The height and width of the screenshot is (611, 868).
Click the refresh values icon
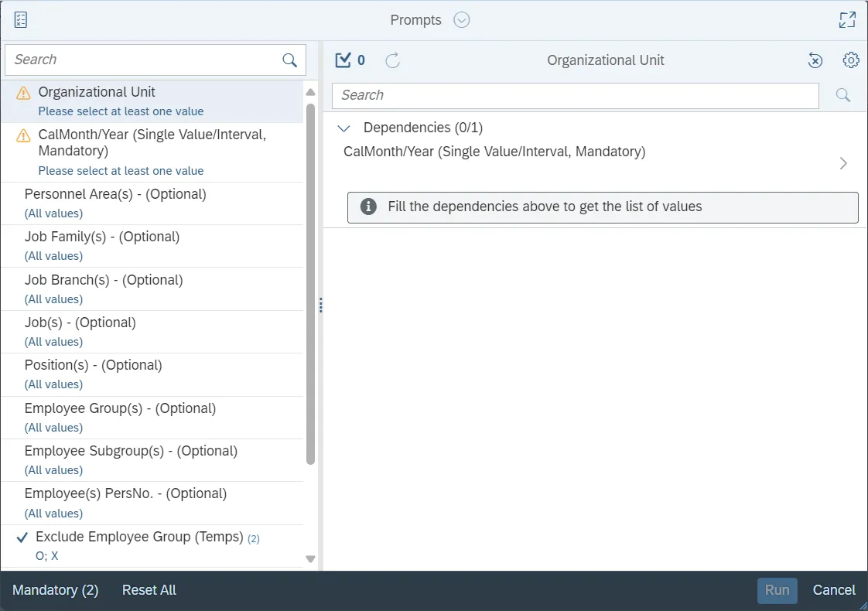point(393,60)
